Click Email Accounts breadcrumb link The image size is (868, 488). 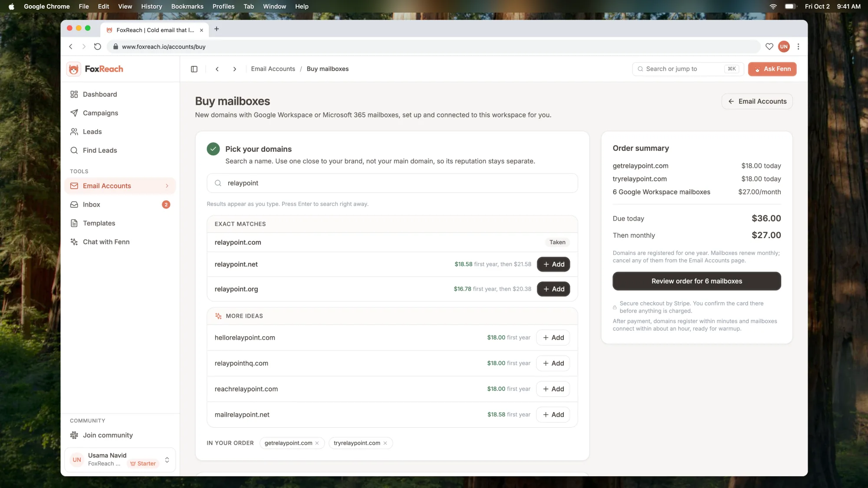[273, 69]
